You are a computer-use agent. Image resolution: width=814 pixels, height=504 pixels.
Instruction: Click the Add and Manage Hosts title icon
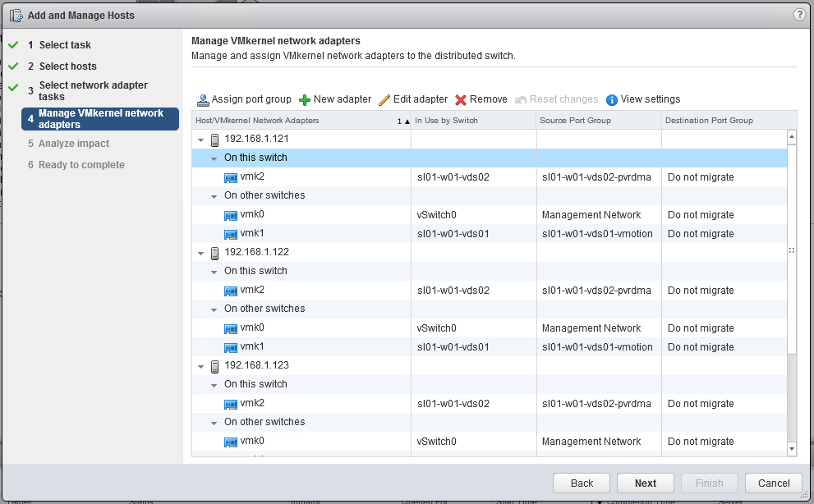(16, 16)
